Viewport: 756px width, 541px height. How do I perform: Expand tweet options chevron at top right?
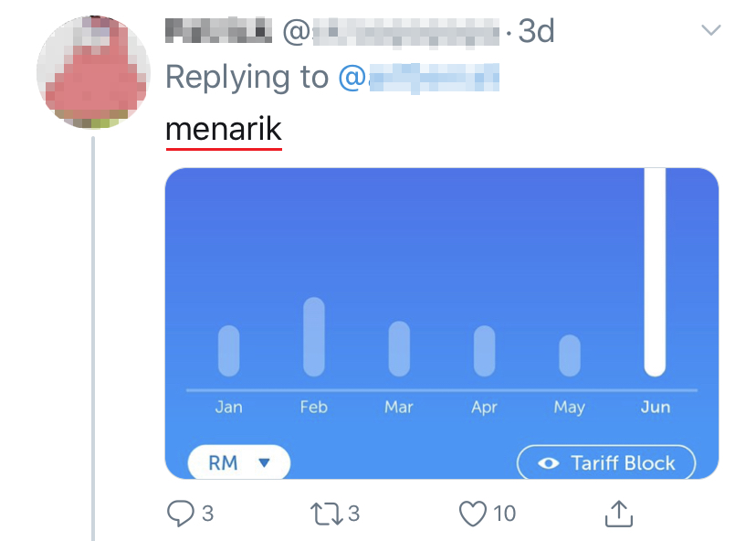click(x=710, y=31)
